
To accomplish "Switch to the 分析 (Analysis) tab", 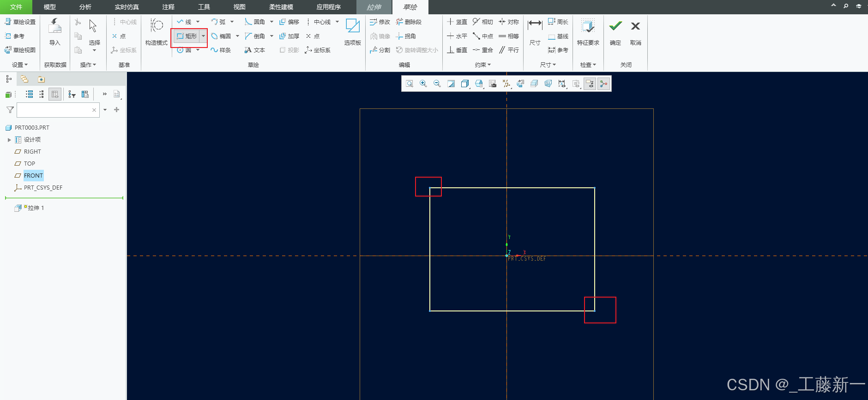I will click(85, 7).
